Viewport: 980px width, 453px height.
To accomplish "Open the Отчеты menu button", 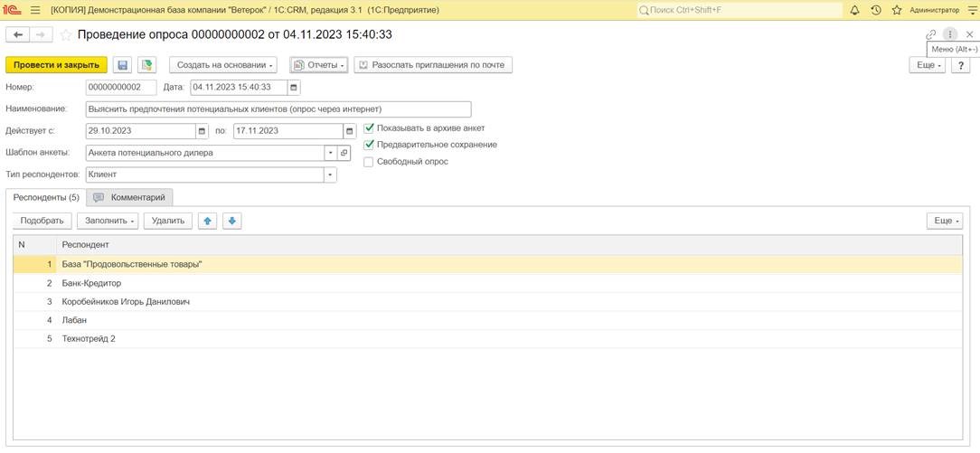I will [x=319, y=65].
